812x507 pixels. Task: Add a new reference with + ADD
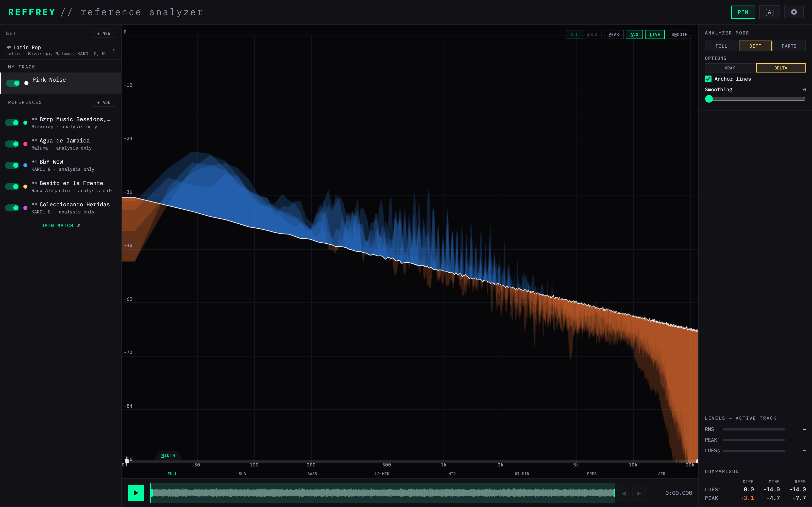coord(104,103)
